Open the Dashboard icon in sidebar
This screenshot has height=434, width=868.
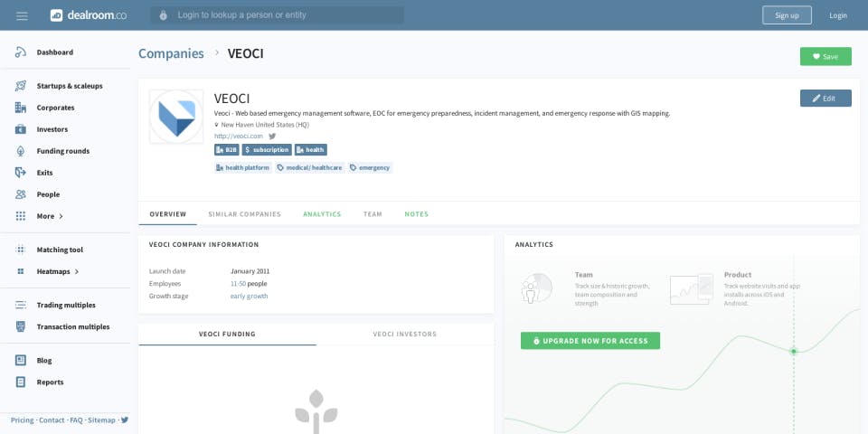pyautogui.click(x=21, y=52)
